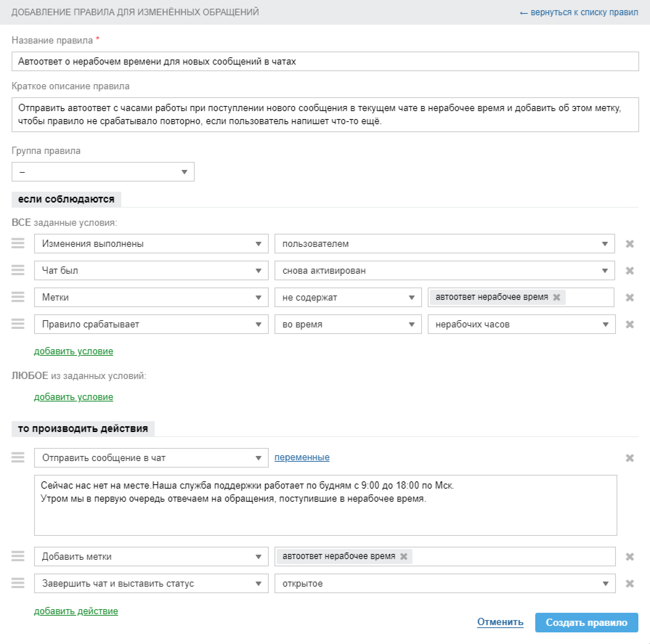Screen dimensions: 650x644
Task: Remove 'автоответ нерабочее время' tag from Метки condition
Action: pos(556,297)
